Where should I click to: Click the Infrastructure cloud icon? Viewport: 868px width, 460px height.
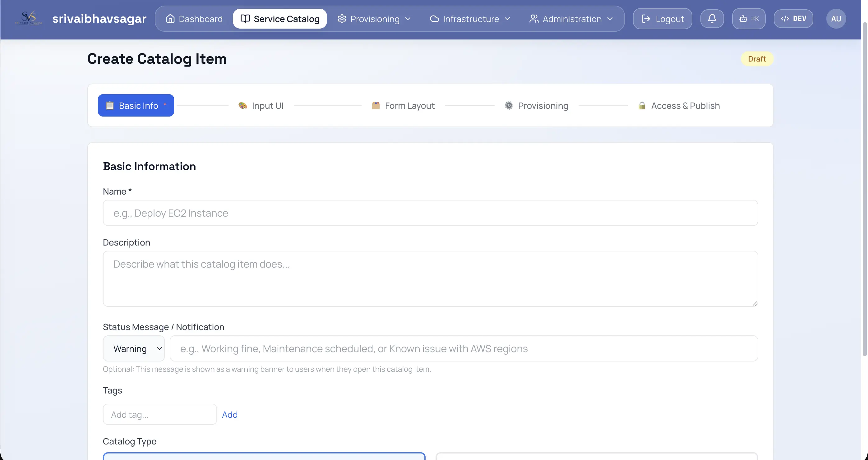pyautogui.click(x=434, y=19)
